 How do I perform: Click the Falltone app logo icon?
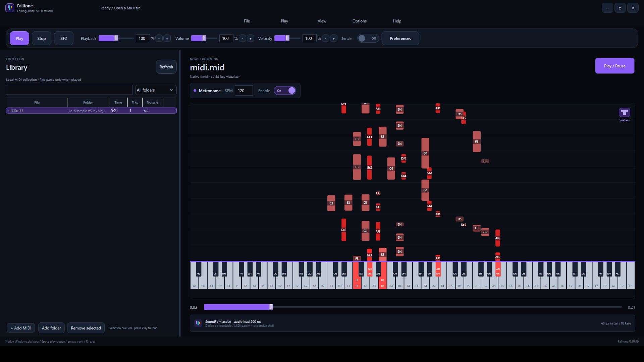(10, 8)
